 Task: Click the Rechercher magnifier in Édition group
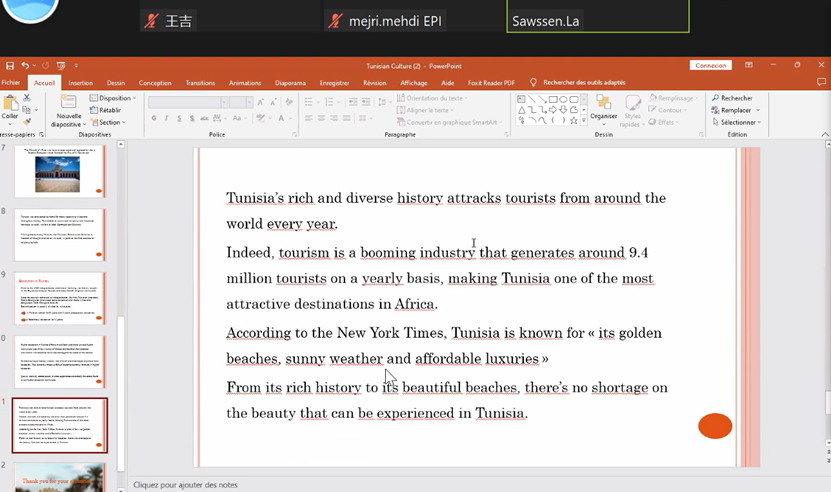click(x=716, y=98)
